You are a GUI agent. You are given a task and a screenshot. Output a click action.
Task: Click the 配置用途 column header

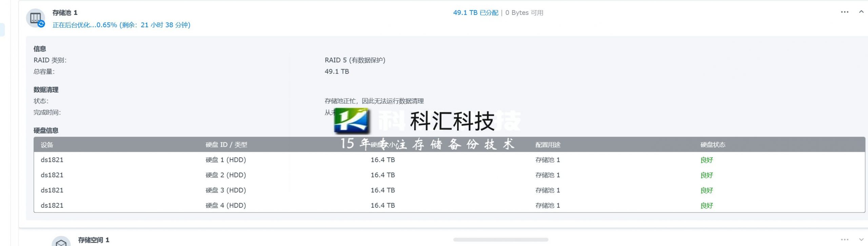pyautogui.click(x=548, y=145)
